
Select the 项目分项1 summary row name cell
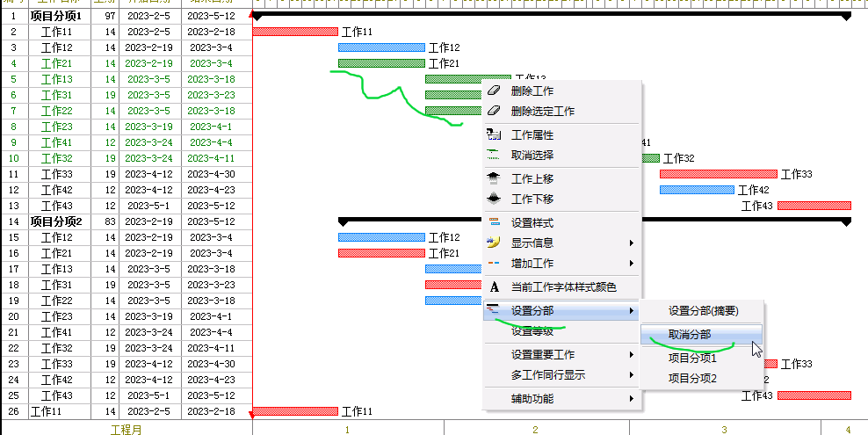pos(56,16)
